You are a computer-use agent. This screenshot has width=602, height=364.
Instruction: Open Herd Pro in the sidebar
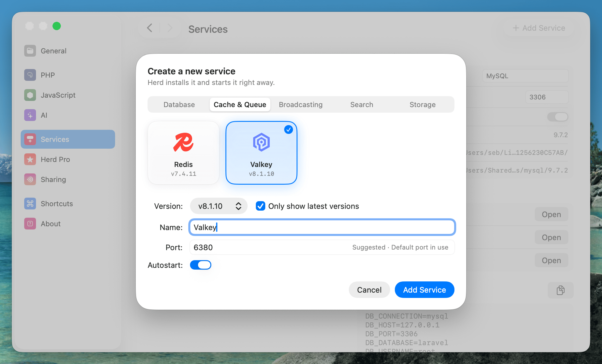pos(68,159)
